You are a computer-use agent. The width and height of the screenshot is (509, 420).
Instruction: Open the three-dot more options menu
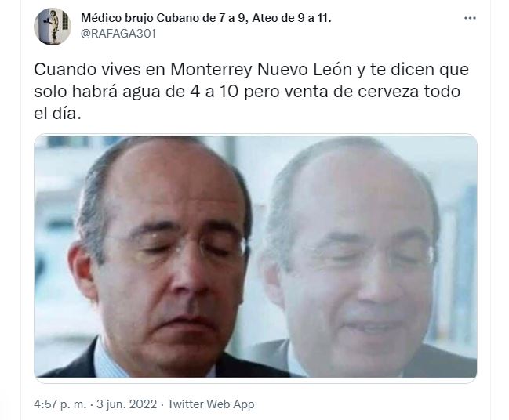click(470, 18)
